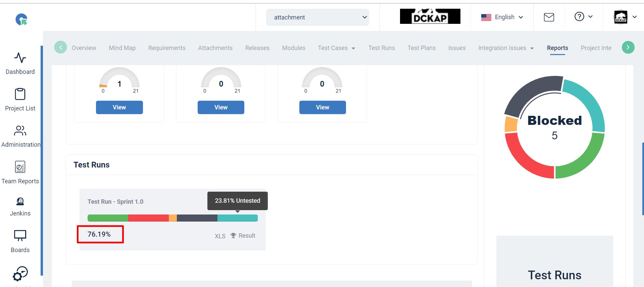Click the Blocked label in donut center
This screenshot has height=287, width=644.
(x=555, y=121)
